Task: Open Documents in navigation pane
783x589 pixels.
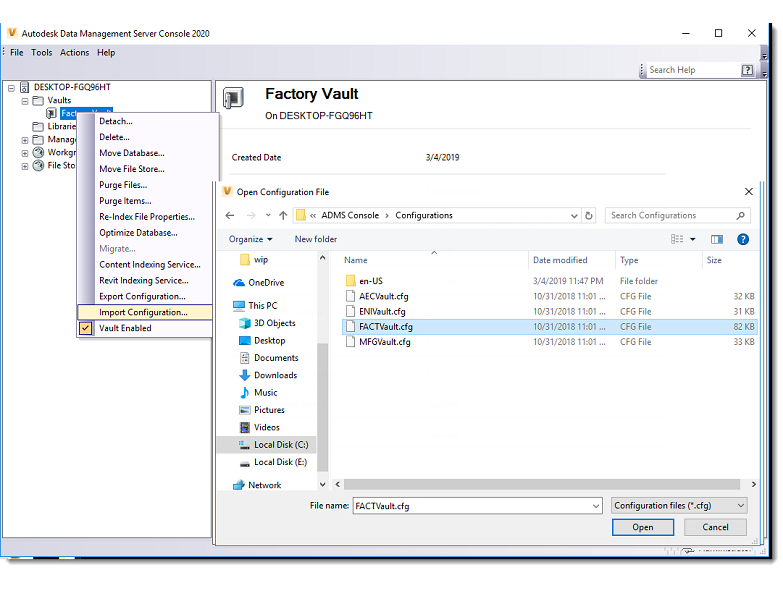Action: (269, 358)
